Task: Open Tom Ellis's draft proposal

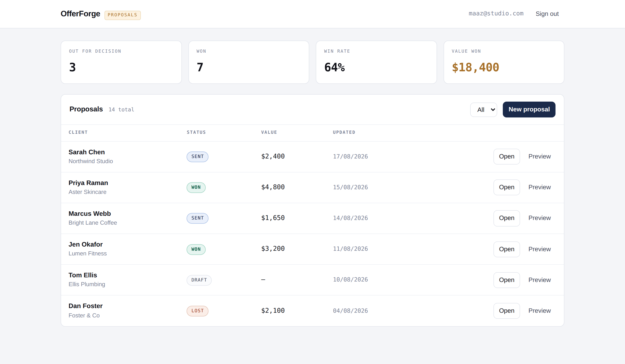Action: pyautogui.click(x=507, y=280)
